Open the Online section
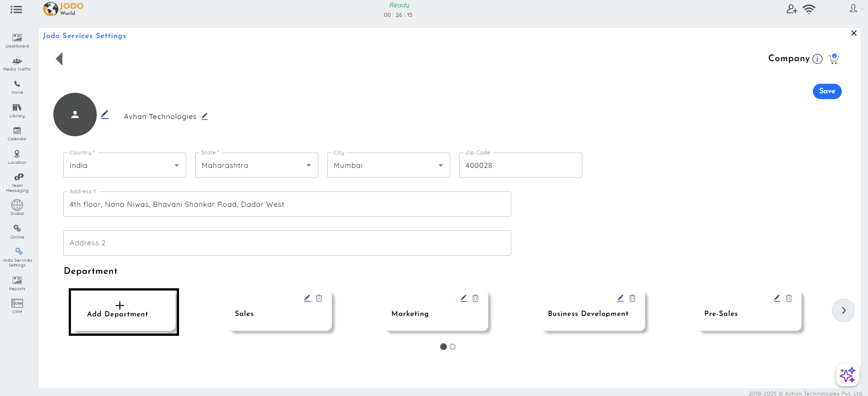868x396 pixels. [17, 232]
